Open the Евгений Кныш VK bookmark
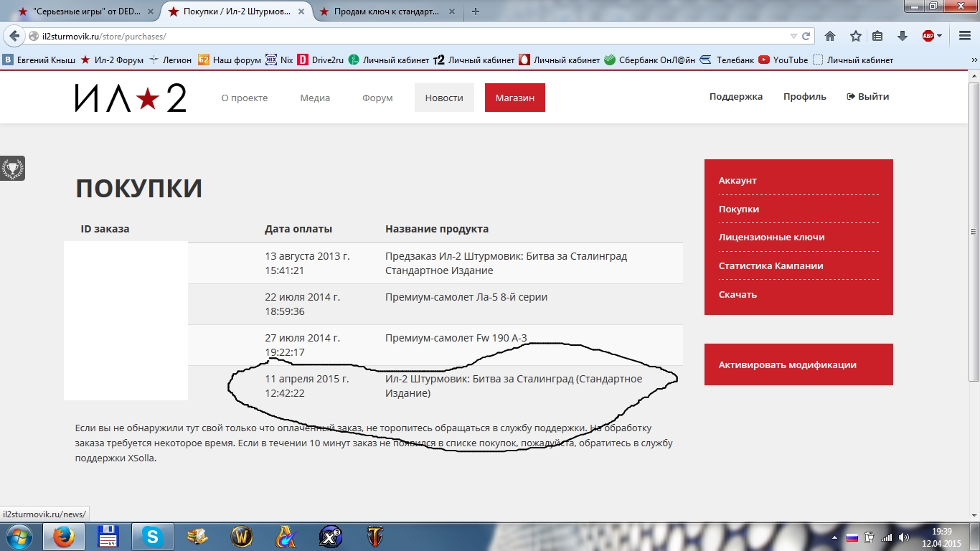Viewport: 980px width, 551px height. coord(39,60)
